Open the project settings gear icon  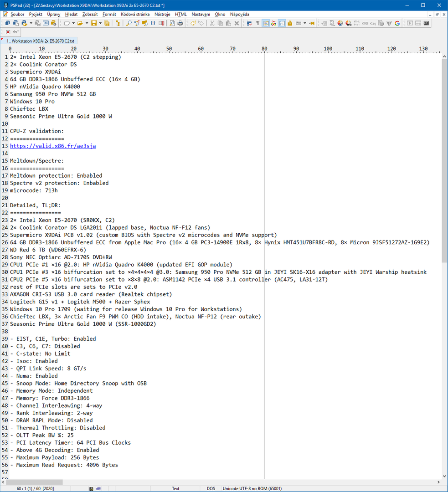click(54, 23)
